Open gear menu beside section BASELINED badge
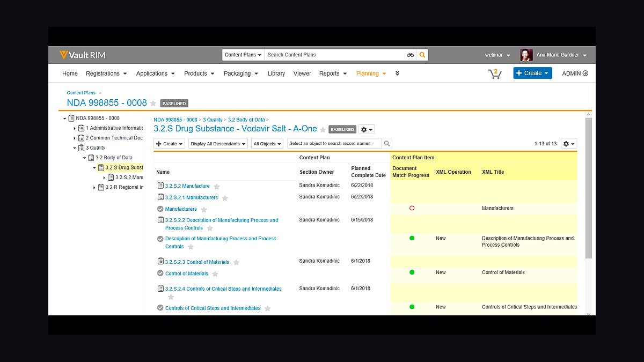This screenshot has height=362, width=644. pos(367,129)
